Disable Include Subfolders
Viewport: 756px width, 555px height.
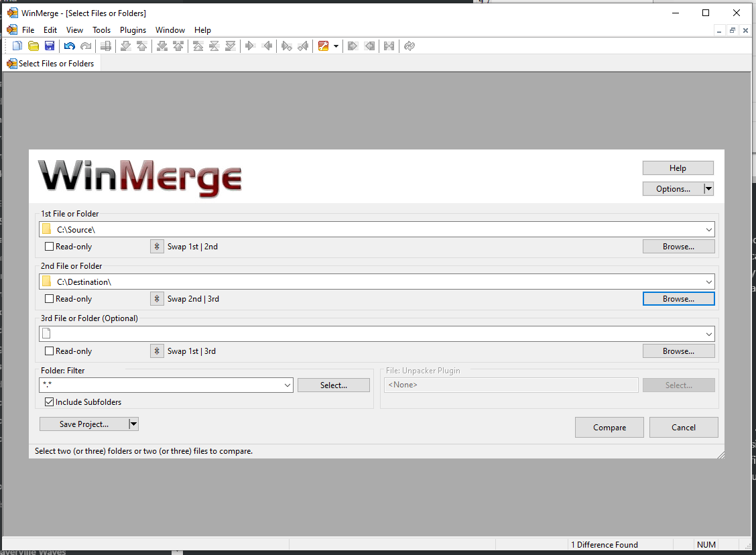(x=50, y=402)
